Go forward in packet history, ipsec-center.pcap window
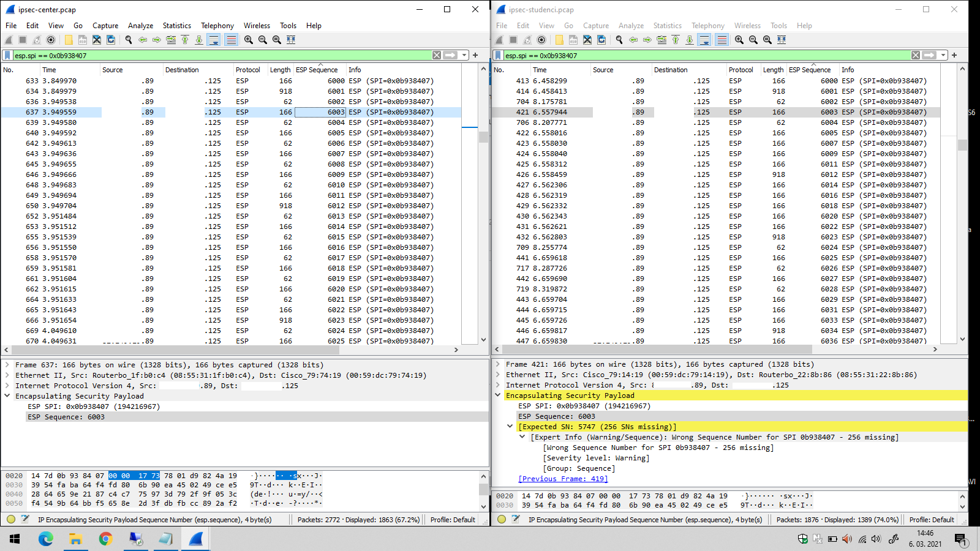The width and height of the screenshot is (980, 551). tap(157, 40)
